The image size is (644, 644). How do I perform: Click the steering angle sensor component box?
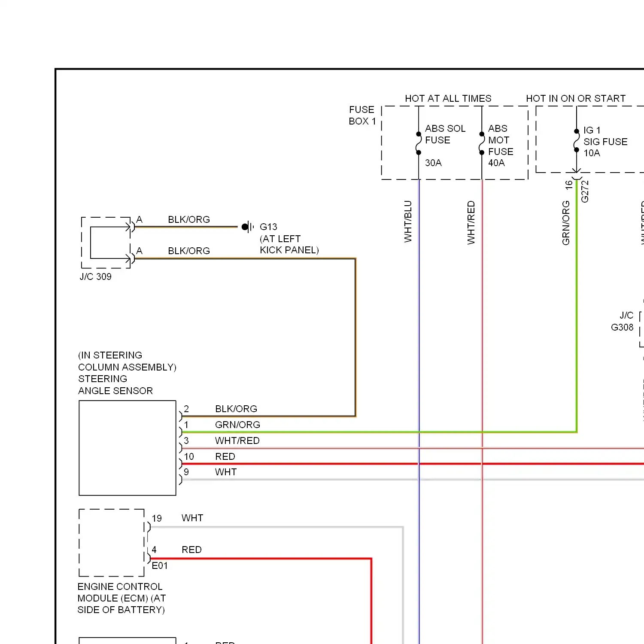tap(128, 448)
